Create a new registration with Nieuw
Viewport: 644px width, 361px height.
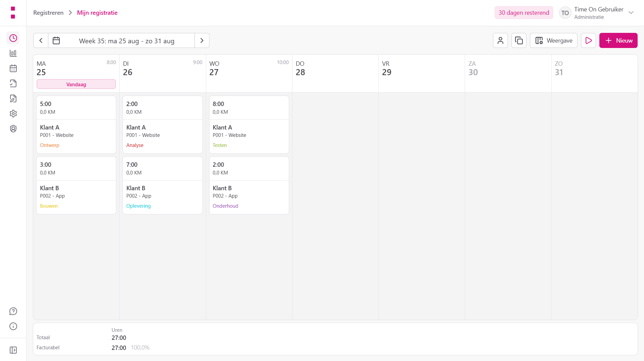618,41
